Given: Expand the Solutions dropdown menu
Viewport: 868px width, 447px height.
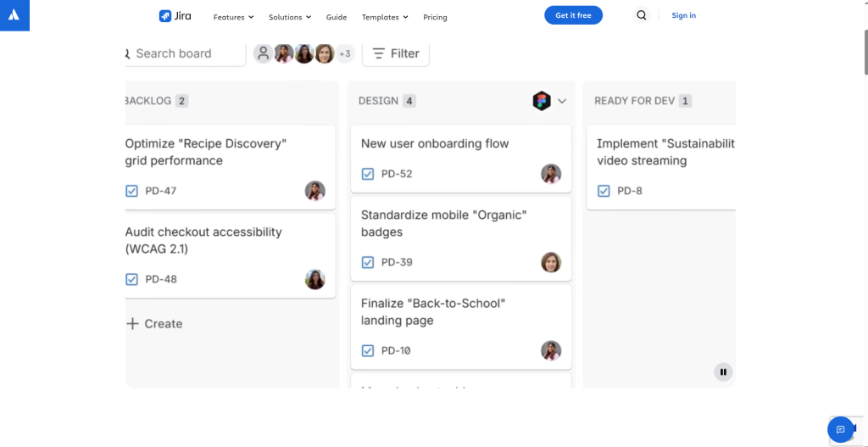Looking at the screenshot, I should tap(290, 17).
